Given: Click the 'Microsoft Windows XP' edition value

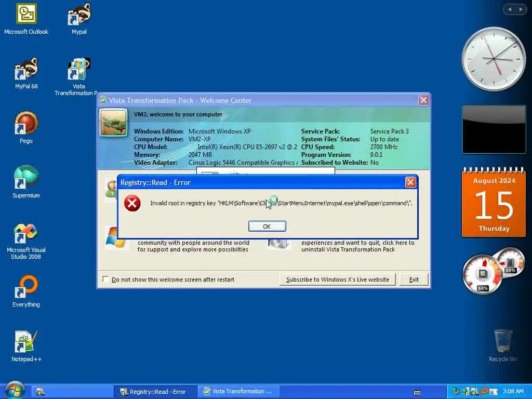Looking at the screenshot, I should coord(220,131).
